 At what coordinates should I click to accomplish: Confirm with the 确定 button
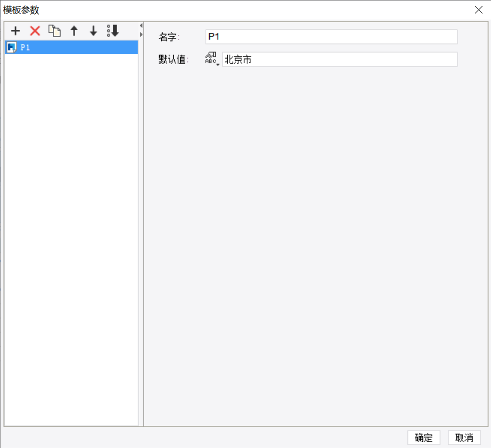[x=423, y=437]
